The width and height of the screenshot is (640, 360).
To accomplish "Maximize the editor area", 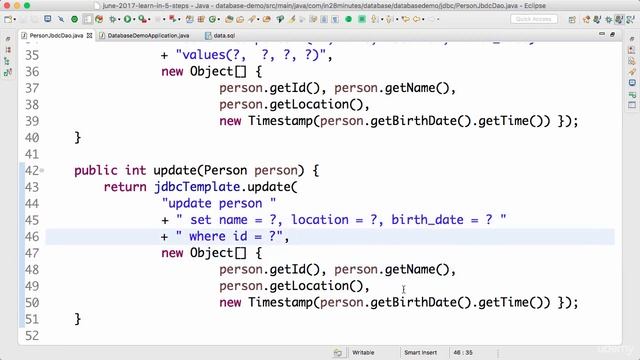I will [612, 35].
